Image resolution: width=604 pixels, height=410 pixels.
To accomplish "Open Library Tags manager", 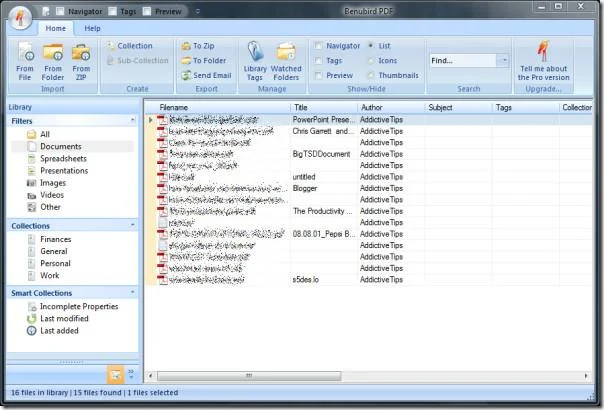I will (255, 61).
